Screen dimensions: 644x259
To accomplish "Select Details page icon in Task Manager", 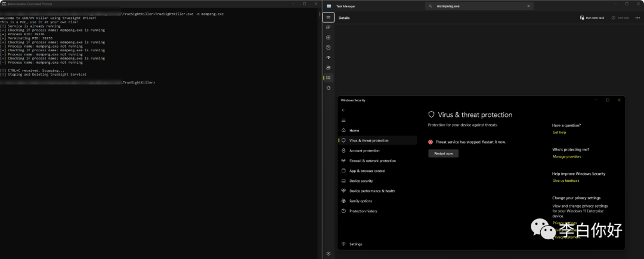I will pyautogui.click(x=328, y=78).
